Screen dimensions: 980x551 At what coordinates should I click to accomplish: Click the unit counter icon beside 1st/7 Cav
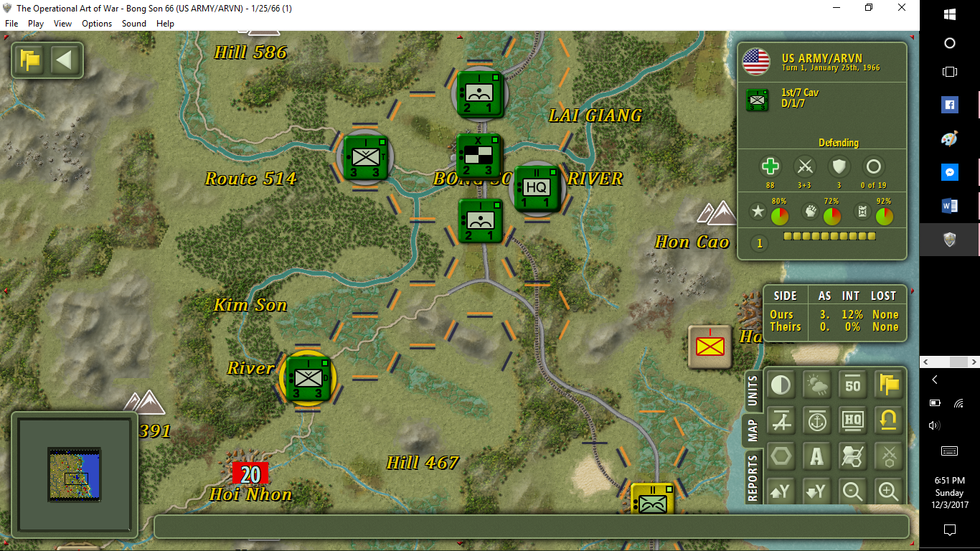(x=758, y=100)
